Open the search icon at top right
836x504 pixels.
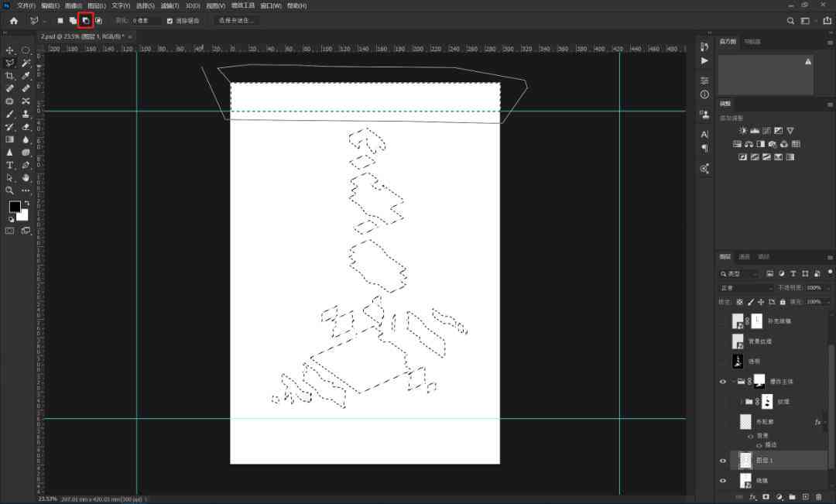click(790, 21)
